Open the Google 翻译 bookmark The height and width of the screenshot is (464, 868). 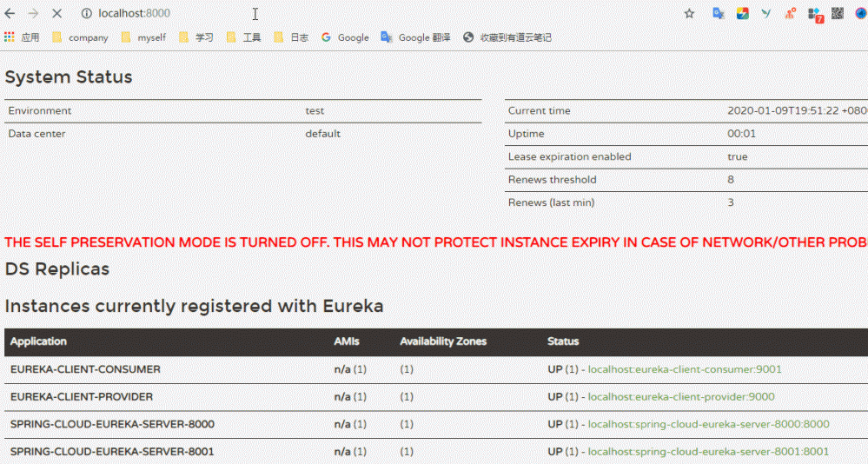(415, 37)
